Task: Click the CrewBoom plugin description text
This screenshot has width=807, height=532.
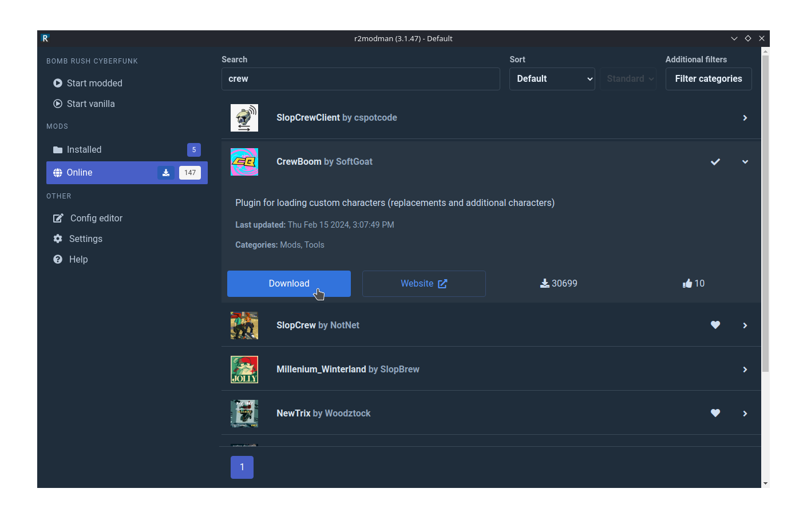Action: (395, 203)
